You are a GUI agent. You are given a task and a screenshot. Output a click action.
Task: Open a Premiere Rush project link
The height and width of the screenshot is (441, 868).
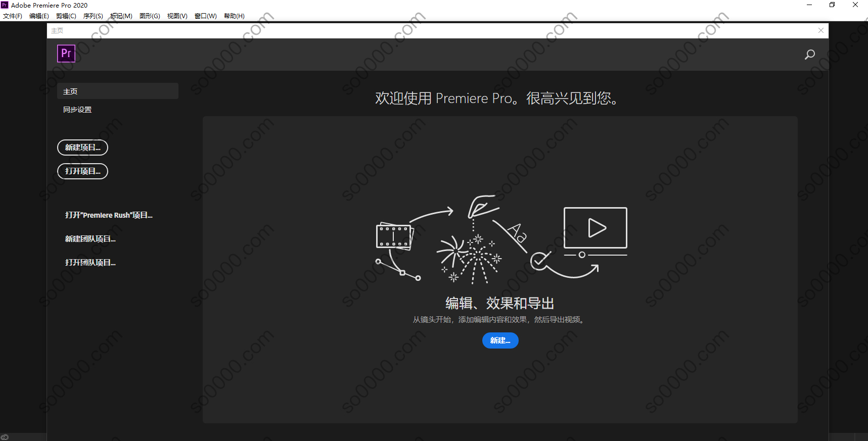click(x=109, y=215)
